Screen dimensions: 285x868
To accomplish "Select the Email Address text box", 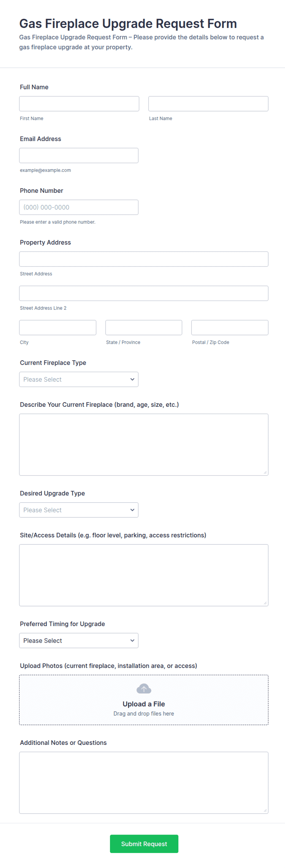I will pos(79,155).
